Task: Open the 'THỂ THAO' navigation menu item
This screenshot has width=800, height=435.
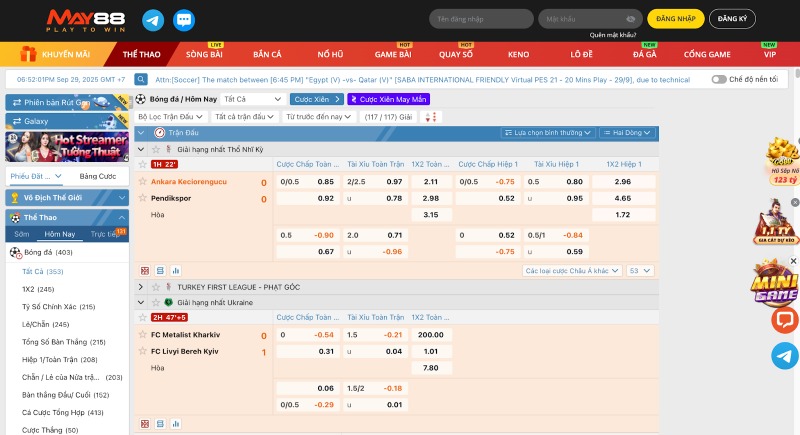Action: tap(143, 54)
